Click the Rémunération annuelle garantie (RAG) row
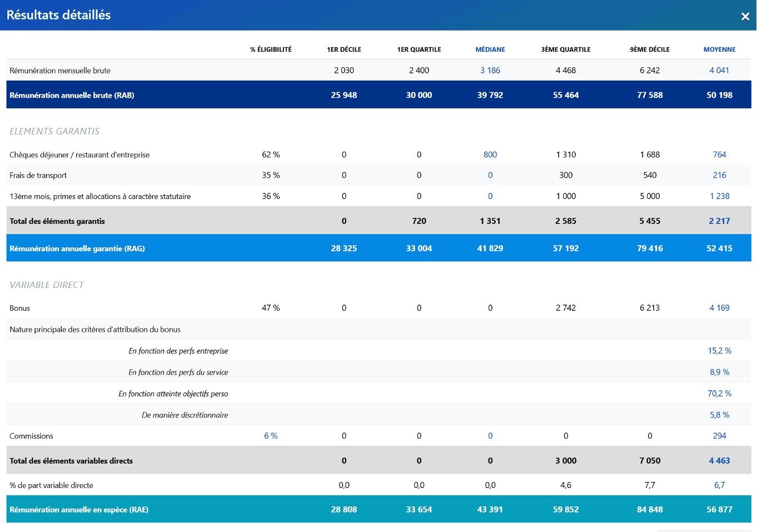Image resolution: width=757 pixels, height=532 pixels. click(x=378, y=248)
